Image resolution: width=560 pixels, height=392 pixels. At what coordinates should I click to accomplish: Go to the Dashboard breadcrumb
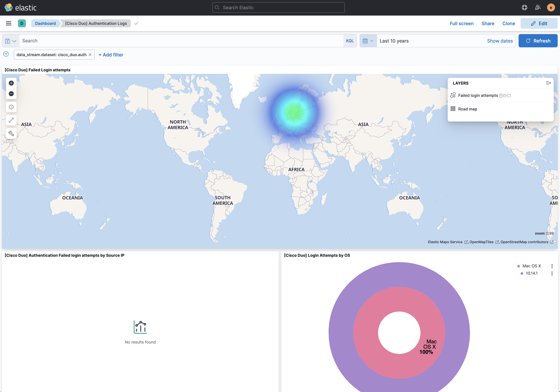click(x=45, y=23)
